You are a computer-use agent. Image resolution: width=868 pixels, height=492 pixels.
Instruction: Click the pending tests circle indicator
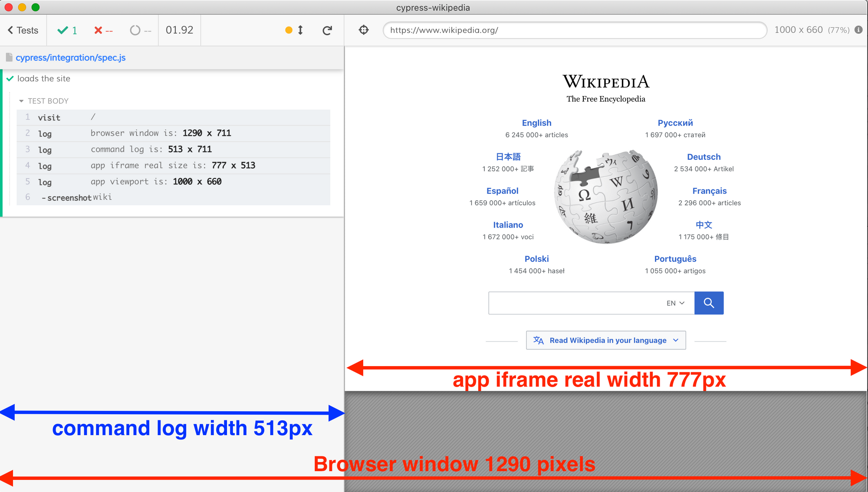coord(135,30)
